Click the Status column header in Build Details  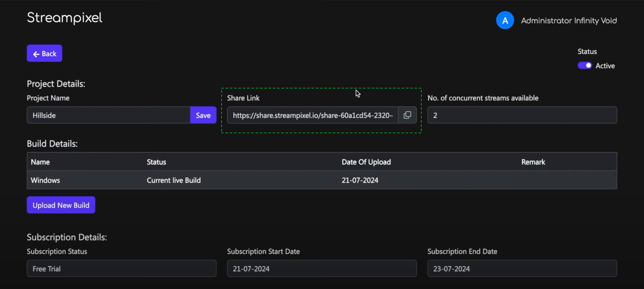[156, 162]
